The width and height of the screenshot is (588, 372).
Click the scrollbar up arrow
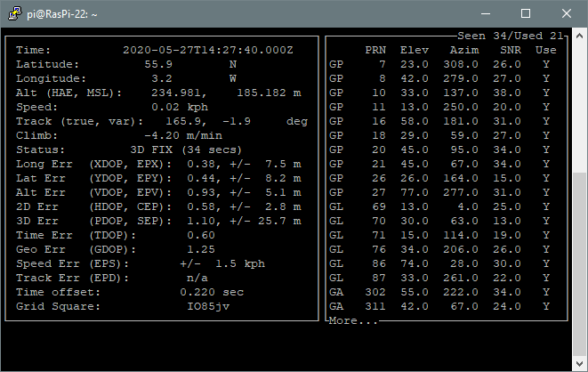point(579,36)
